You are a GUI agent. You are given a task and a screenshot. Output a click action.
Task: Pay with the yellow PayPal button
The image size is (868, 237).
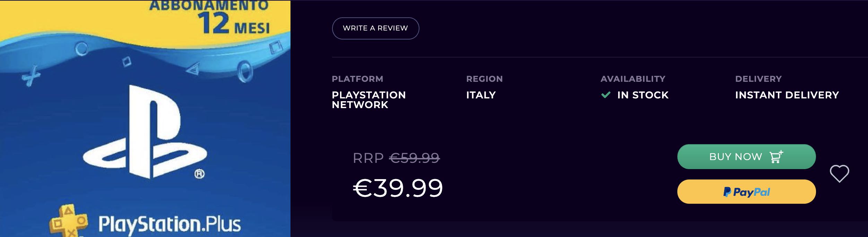[x=746, y=192]
